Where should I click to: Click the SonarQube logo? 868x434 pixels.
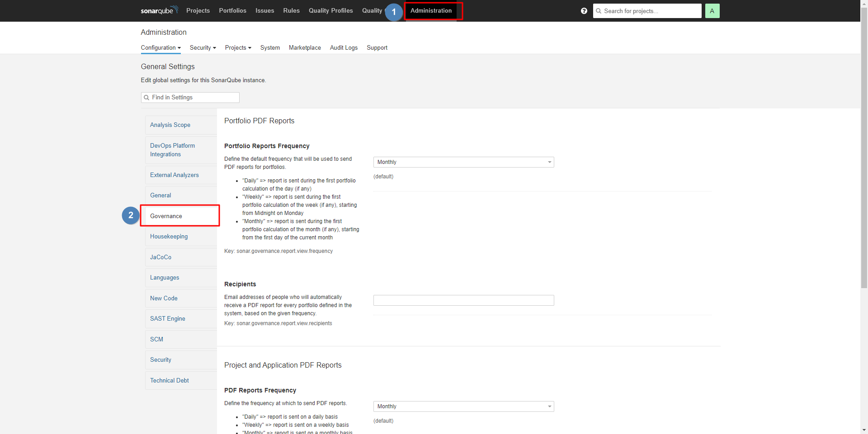159,10
